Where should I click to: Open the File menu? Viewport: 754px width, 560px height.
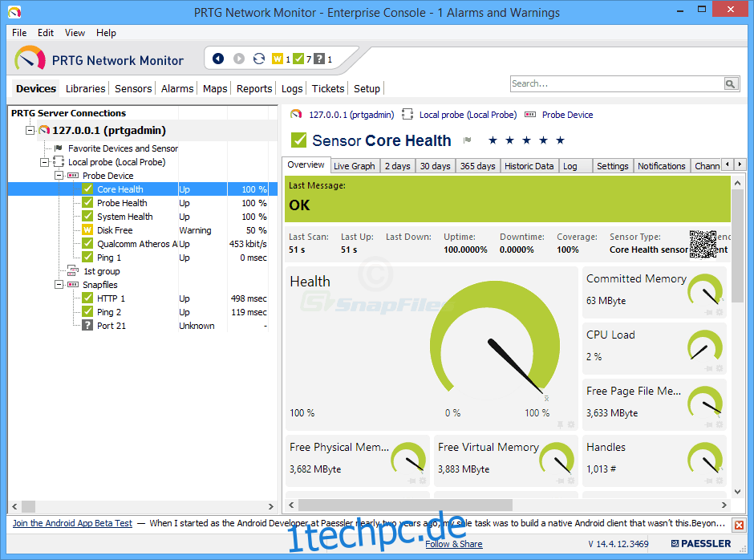[x=19, y=33]
